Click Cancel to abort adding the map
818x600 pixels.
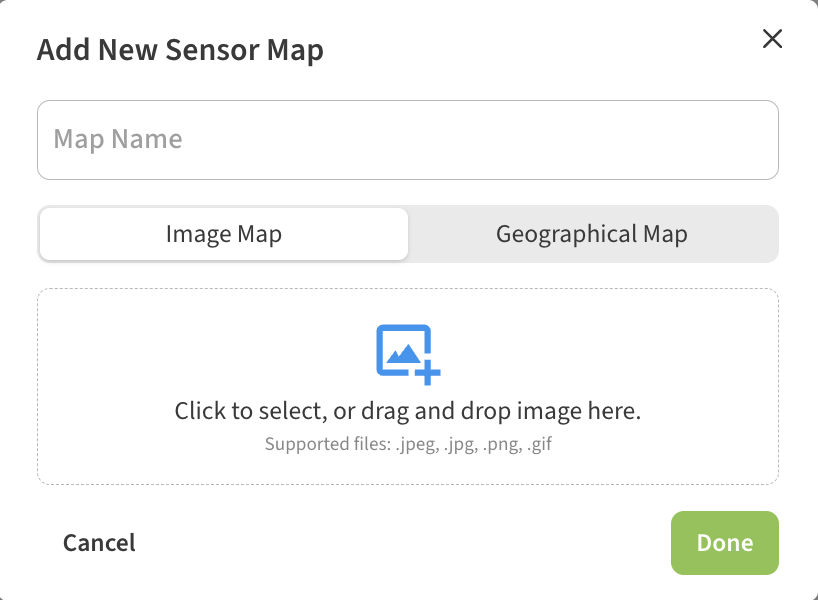98,542
